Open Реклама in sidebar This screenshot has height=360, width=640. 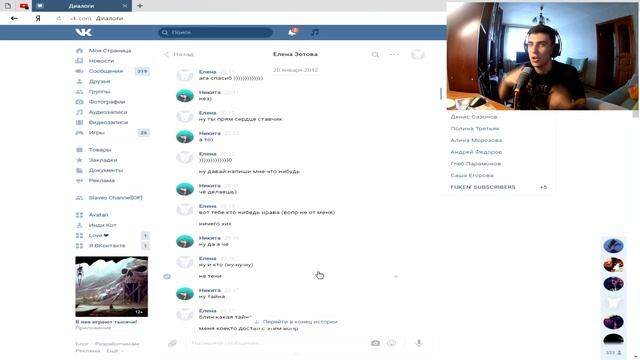pos(102,180)
